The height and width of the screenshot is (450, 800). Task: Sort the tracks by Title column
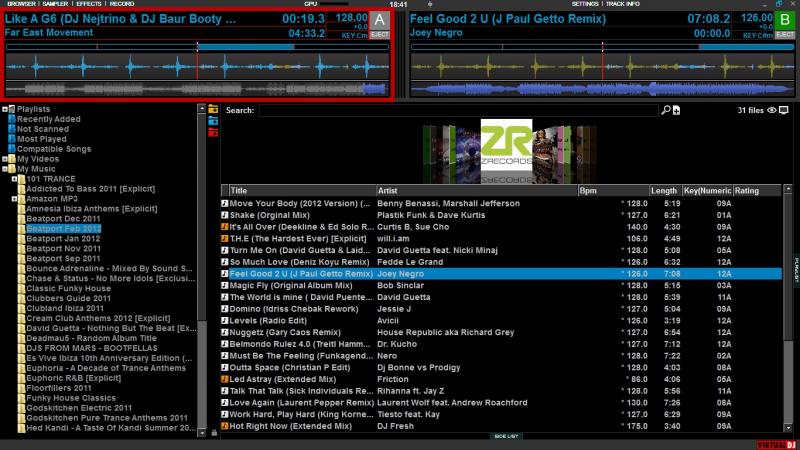[x=302, y=190]
